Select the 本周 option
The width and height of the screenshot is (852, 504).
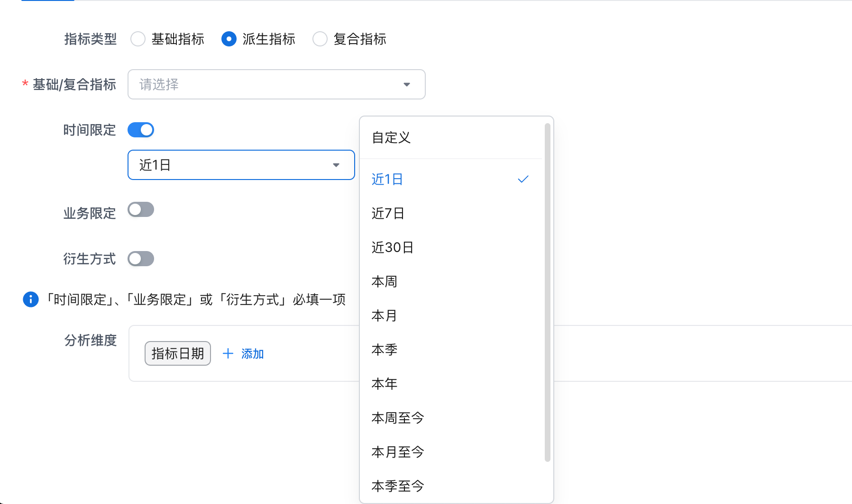coord(385,281)
